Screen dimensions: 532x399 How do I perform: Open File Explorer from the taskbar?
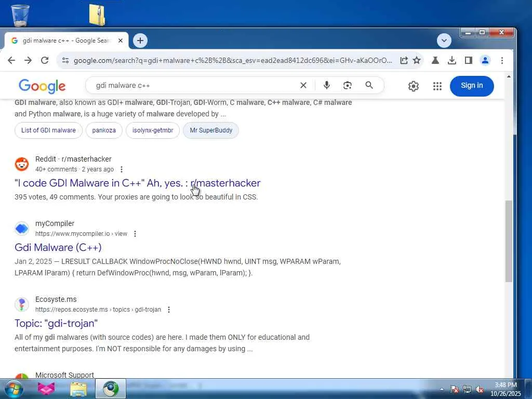click(x=78, y=389)
